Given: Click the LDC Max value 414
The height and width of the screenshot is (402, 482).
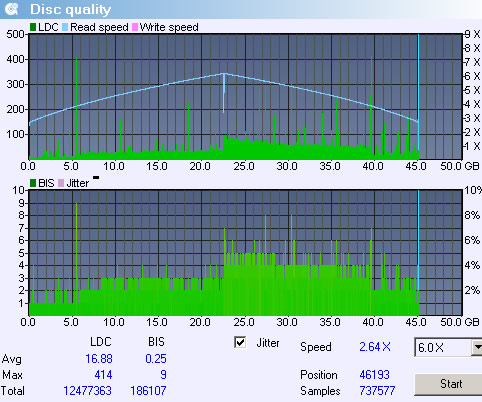Looking at the screenshot, I should [103, 375].
